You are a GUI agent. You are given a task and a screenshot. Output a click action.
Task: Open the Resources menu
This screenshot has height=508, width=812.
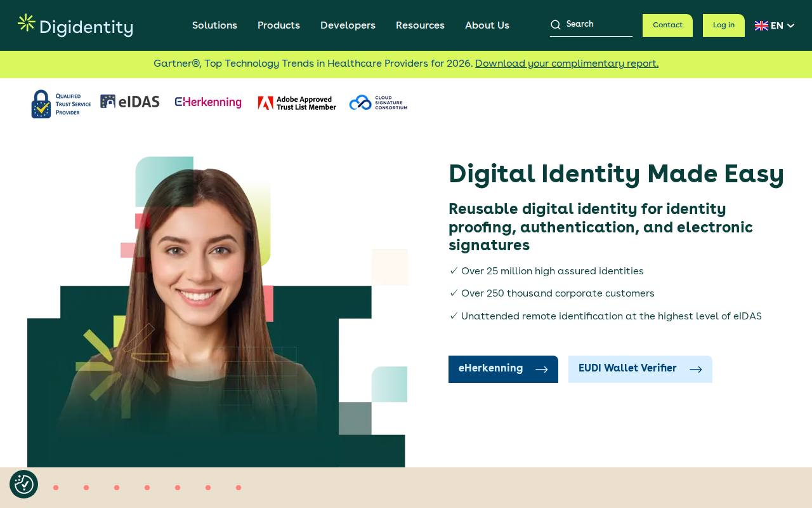[420, 25]
